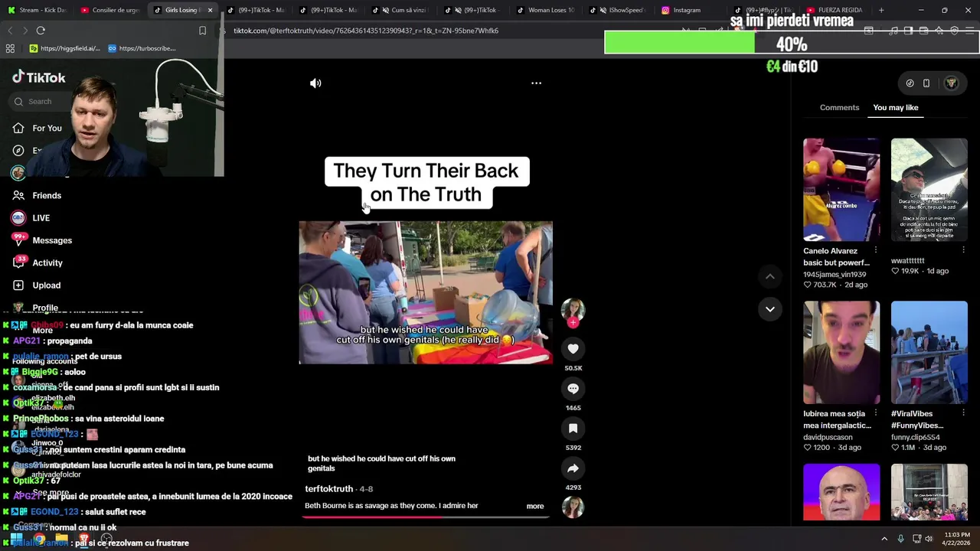The height and width of the screenshot is (551, 980).
Task: Visit the davidpuscason uploader name
Action: tap(828, 437)
